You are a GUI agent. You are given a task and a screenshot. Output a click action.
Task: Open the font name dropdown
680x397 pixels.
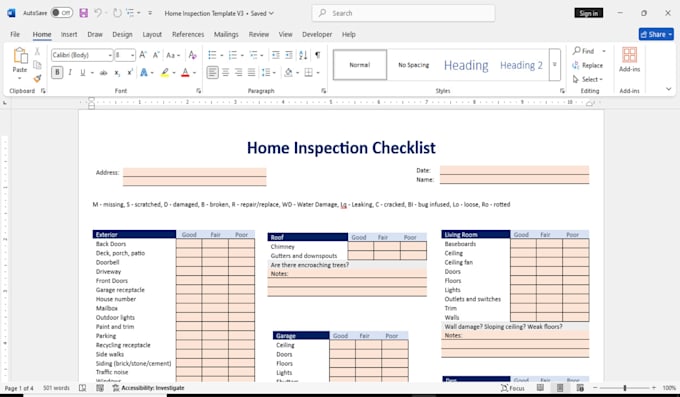[x=110, y=55]
